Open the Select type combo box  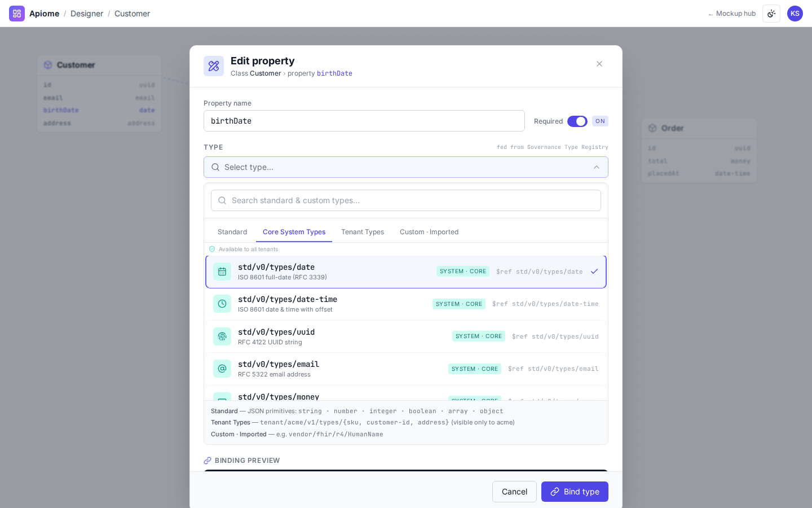coord(406,167)
